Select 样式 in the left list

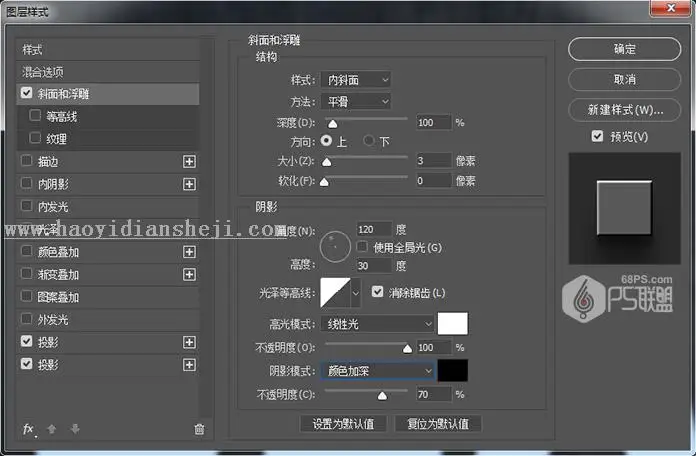click(x=32, y=50)
